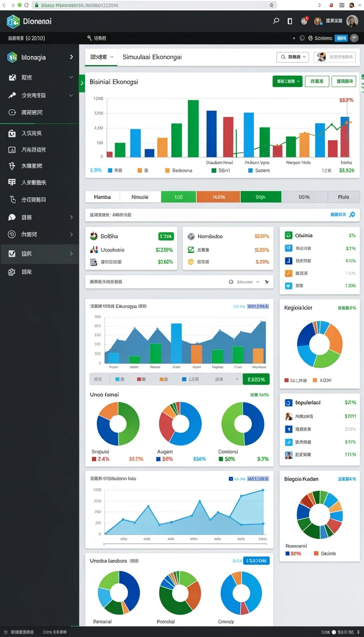364x637 pixels.
Task: Select the Hamba tab
Action: coord(102,197)
